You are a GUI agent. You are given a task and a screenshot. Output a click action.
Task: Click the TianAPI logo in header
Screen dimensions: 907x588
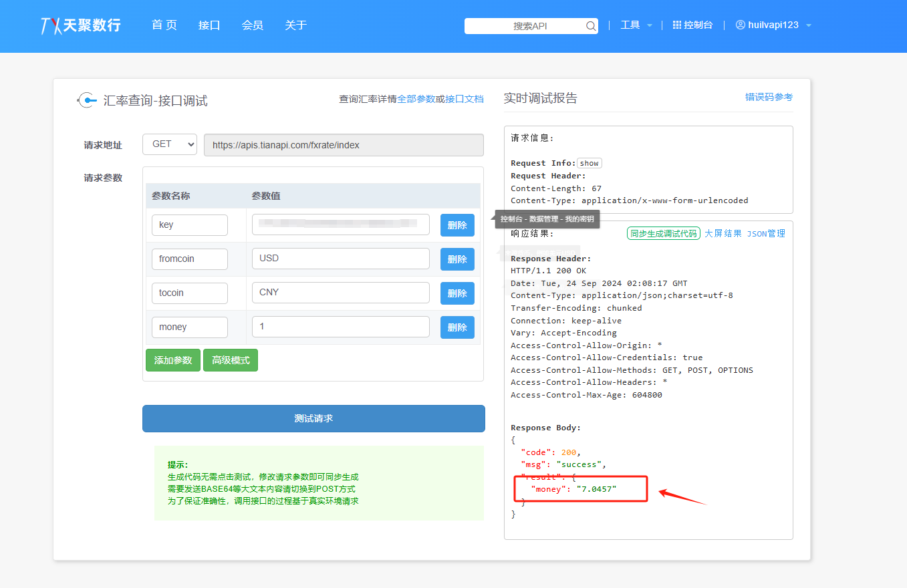coord(80,25)
